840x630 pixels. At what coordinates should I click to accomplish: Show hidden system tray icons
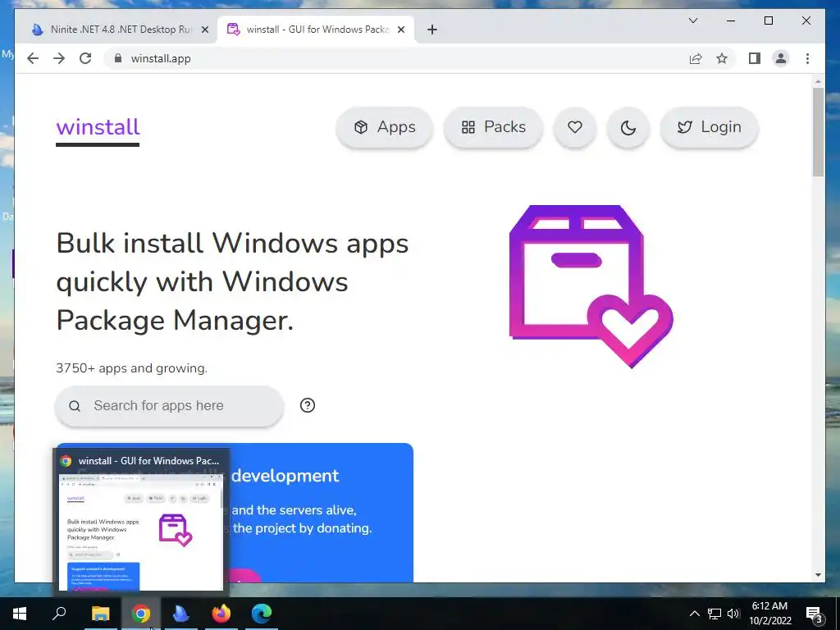(694, 614)
